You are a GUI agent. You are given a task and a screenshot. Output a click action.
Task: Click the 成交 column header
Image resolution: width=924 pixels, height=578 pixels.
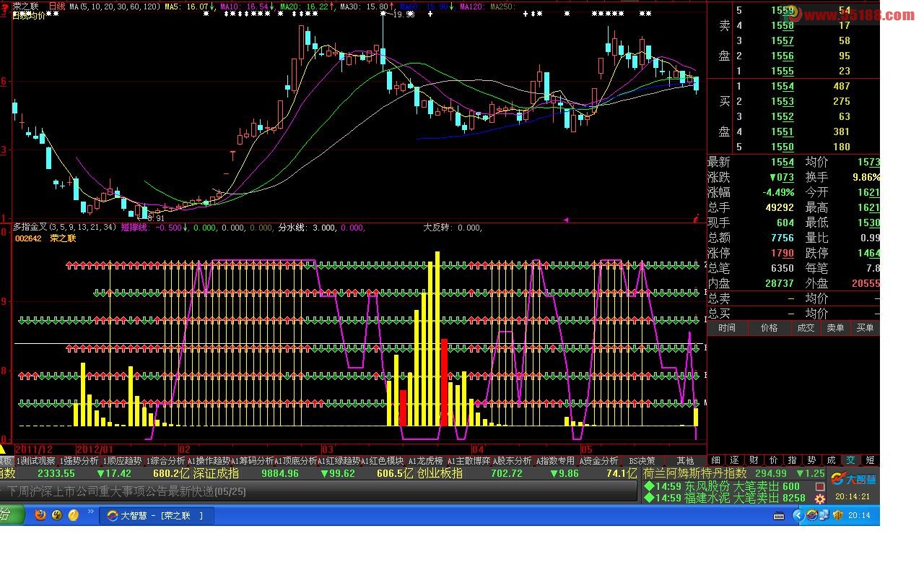tap(805, 328)
